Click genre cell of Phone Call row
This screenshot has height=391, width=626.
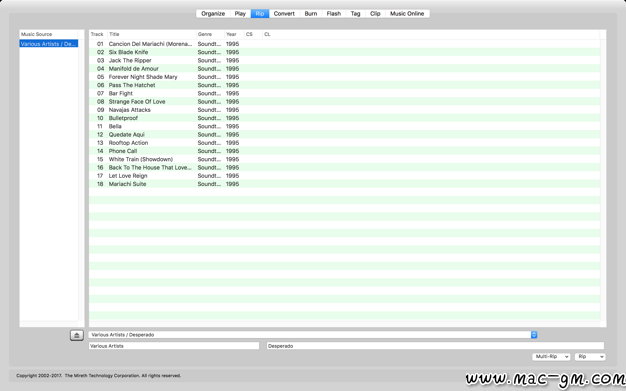(x=209, y=151)
